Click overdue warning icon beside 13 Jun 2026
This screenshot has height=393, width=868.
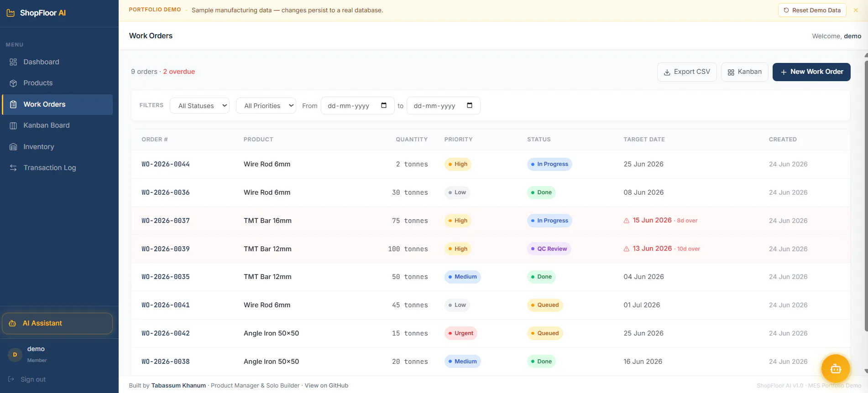[x=627, y=249]
